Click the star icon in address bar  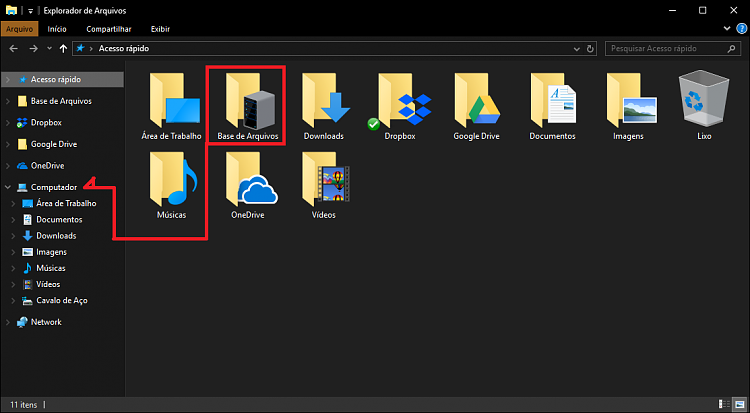point(81,48)
